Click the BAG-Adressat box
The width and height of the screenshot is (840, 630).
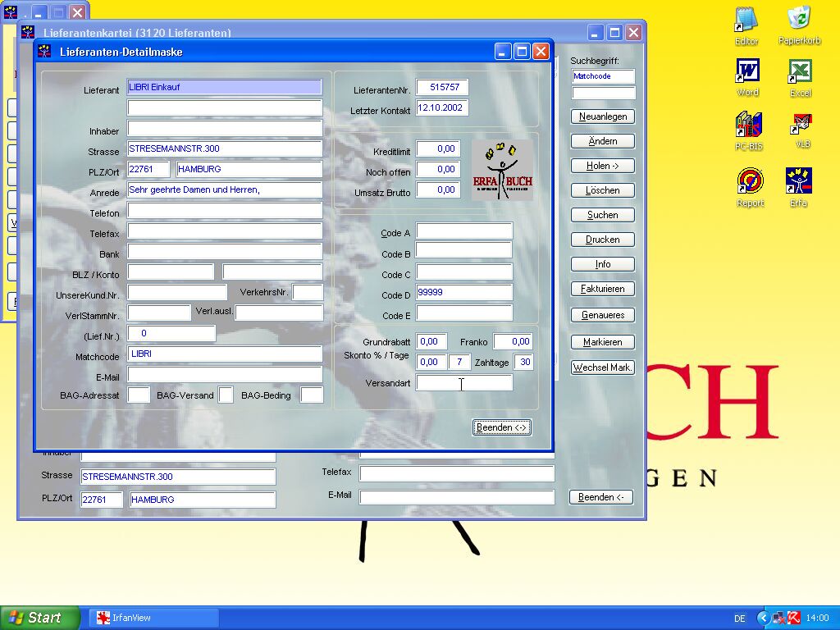click(139, 395)
